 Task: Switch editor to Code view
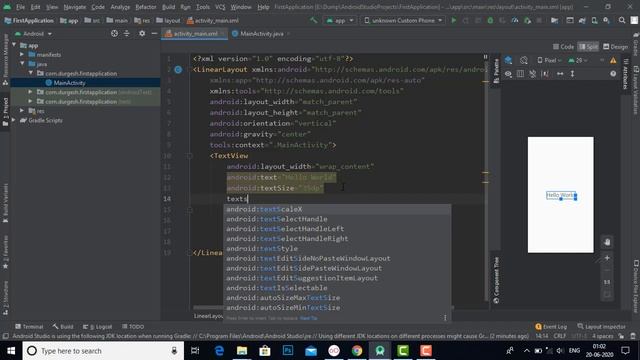tap(563, 47)
